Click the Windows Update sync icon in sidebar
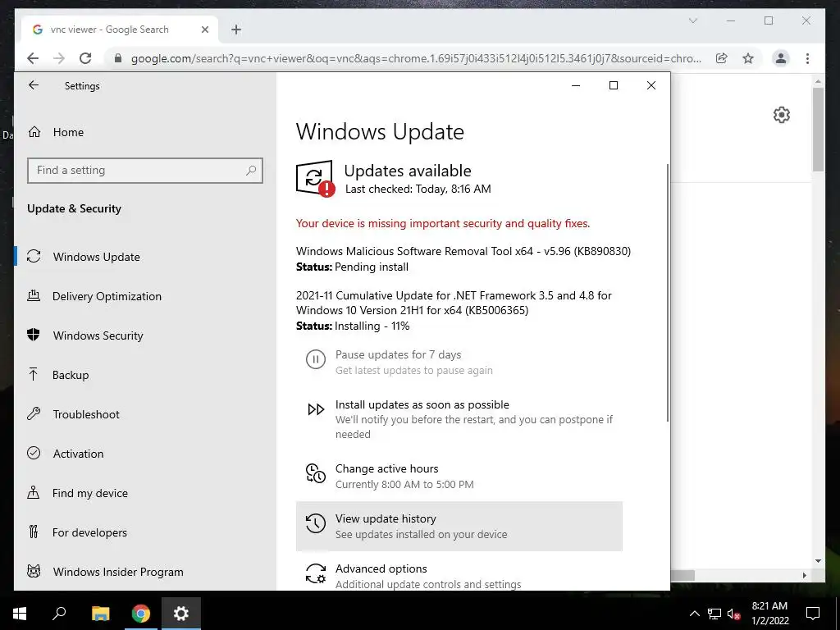The width and height of the screenshot is (840, 630). tap(34, 256)
